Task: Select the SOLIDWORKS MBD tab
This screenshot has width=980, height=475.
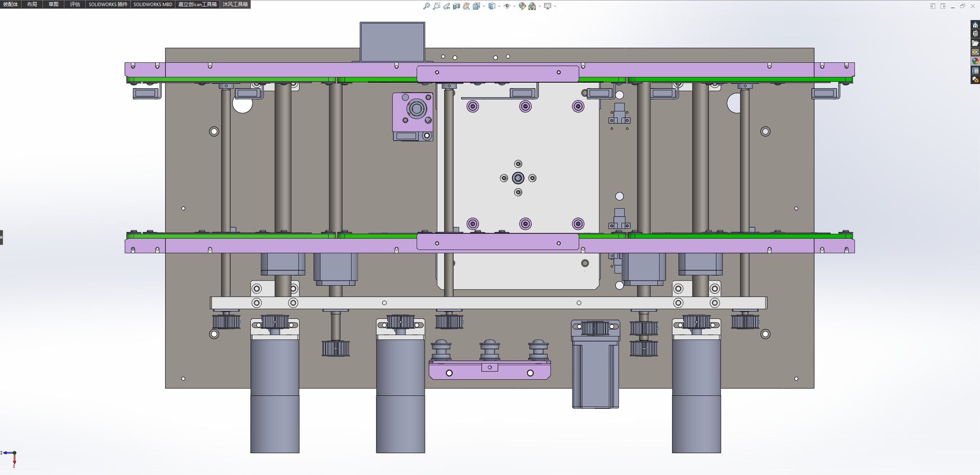Action: tap(153, 4)
